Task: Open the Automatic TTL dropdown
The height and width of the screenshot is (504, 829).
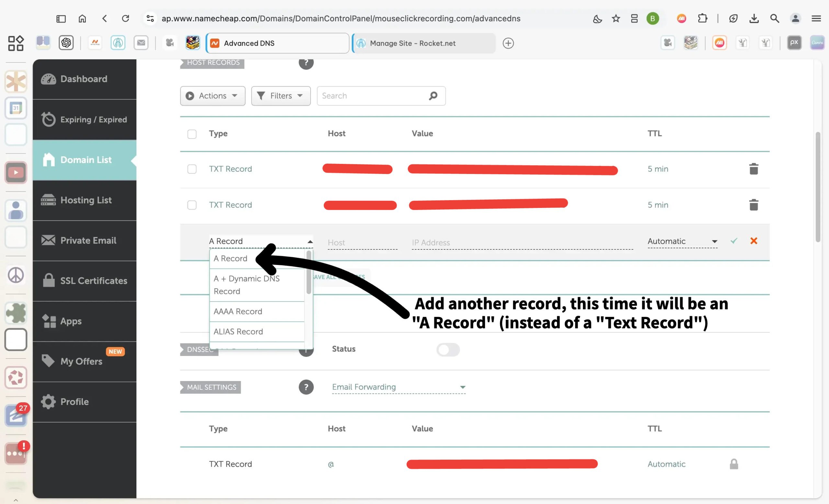Action: [682, 241]
